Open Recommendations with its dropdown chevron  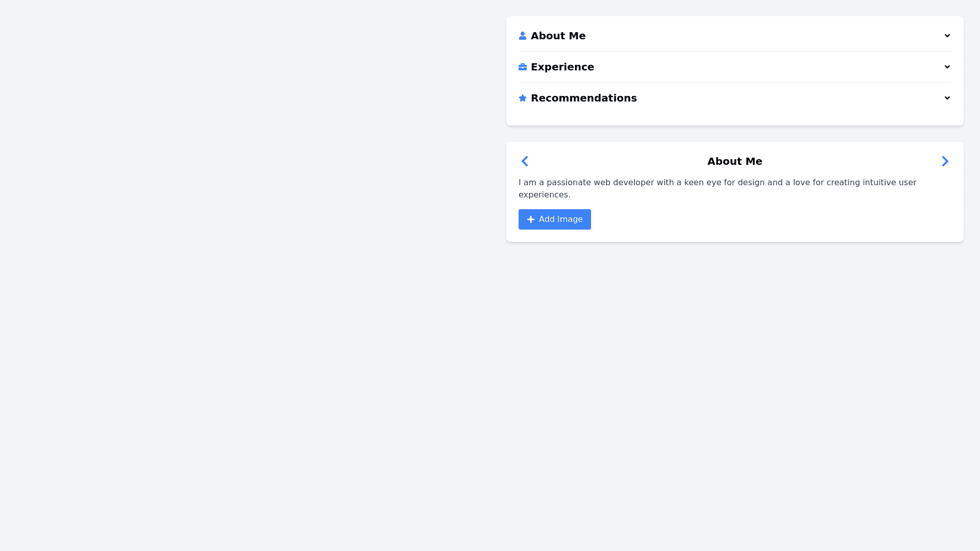click(x=947, y=98)
